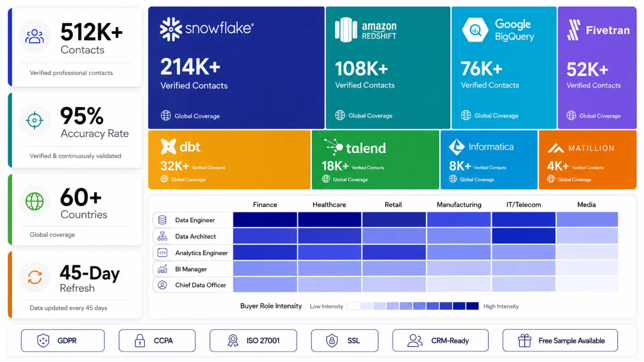Click the GDPR shield icon
Screen dimensions: 644x362
point(43,341)
